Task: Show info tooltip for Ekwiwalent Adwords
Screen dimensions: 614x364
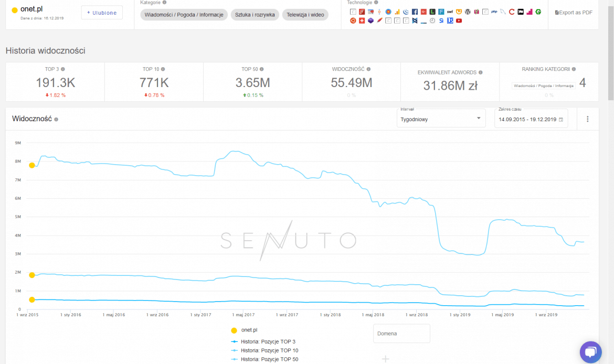Action: pos(481,72)
